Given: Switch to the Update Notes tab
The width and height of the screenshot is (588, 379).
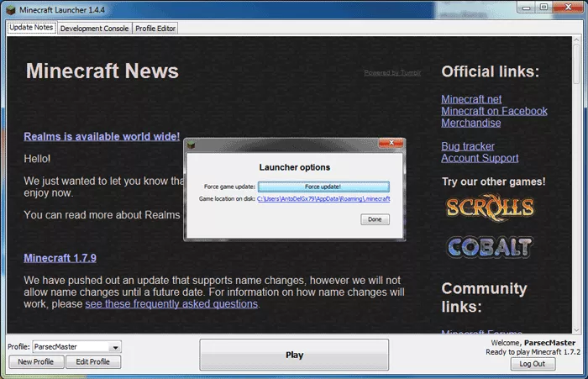Looking at the screenshot, I should coord(32,28).
